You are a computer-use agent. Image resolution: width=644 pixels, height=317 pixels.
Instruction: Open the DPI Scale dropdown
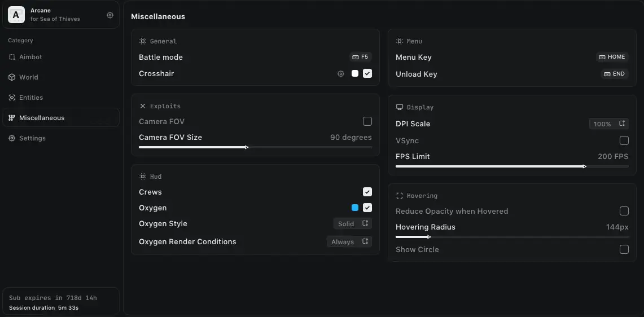(x=609, y=124)
